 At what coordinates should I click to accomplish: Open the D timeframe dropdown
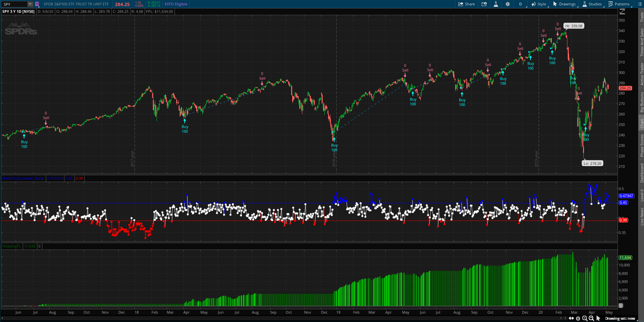tap(520, 4)
